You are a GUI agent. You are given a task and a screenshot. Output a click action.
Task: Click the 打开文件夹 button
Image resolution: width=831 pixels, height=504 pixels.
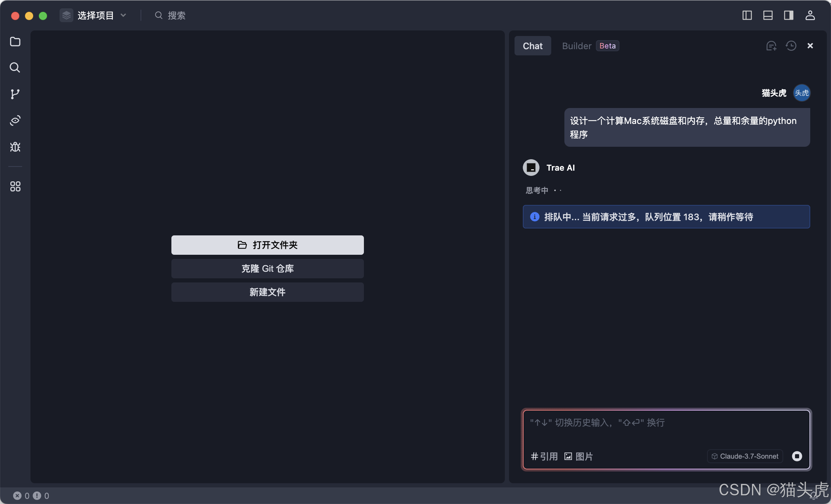267,245
